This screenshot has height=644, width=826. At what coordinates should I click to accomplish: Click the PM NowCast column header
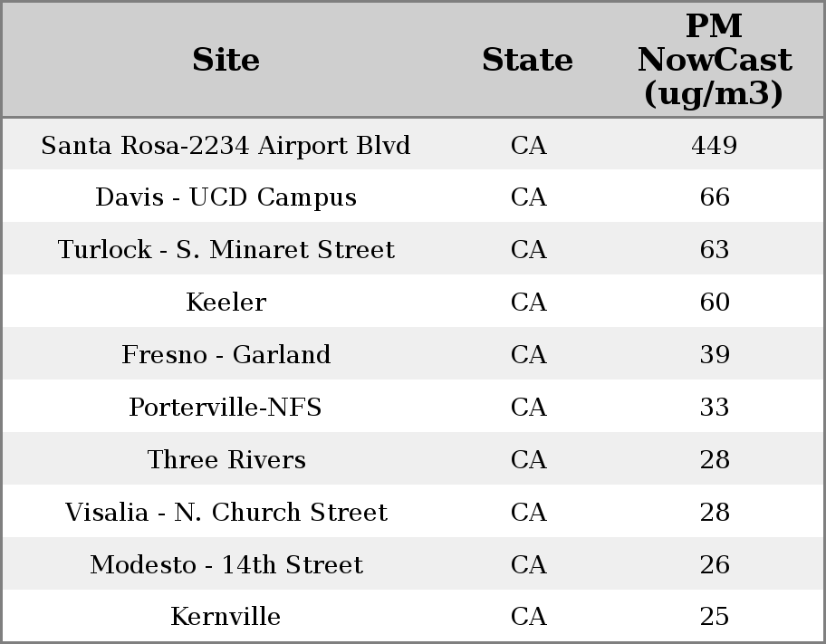pyautogui.click(x=714, y=60)
